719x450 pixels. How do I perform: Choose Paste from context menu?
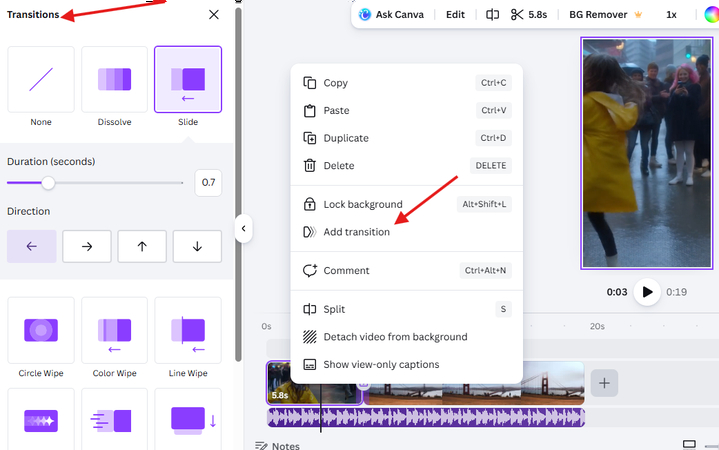(x=407, y=111)
